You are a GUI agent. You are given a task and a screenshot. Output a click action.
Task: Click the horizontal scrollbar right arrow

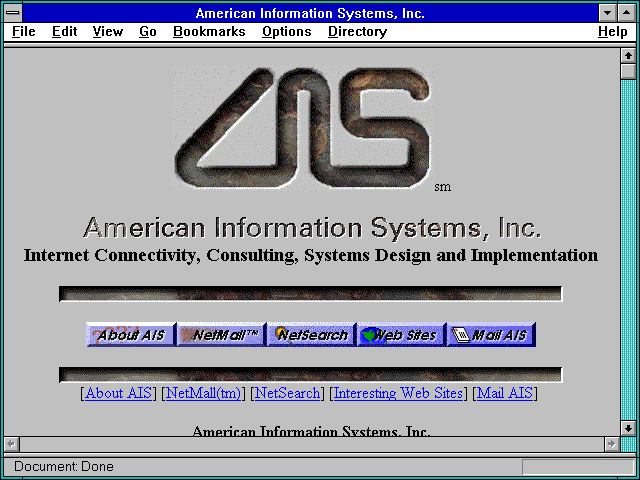pyautogui.click(x=611, y=444)
